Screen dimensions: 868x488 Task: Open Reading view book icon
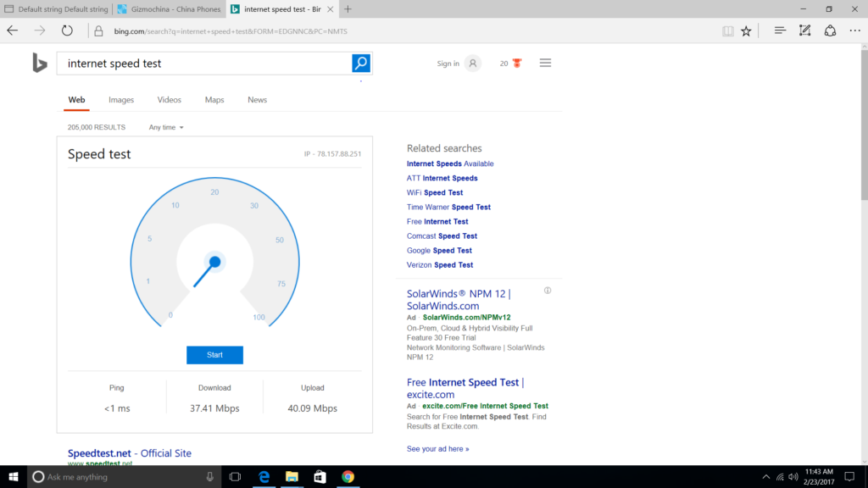click(728, 31)
